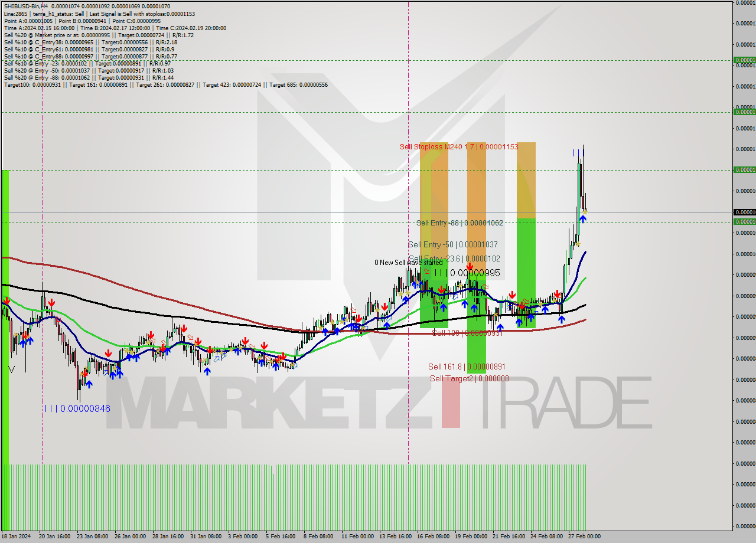This screenshot has width=756, height=543.
Task: Click the 'Point A:0.00001005' info line
Action: click(82, 21)
